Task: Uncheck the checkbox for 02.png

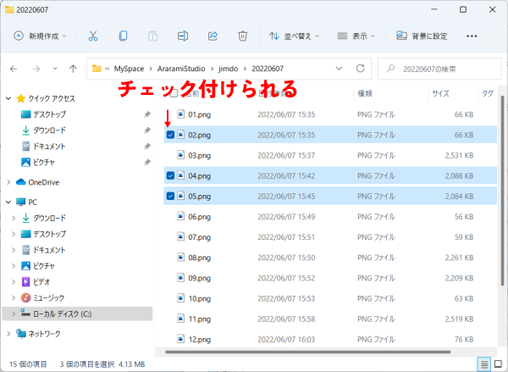Action: click(x=170, y=135)
